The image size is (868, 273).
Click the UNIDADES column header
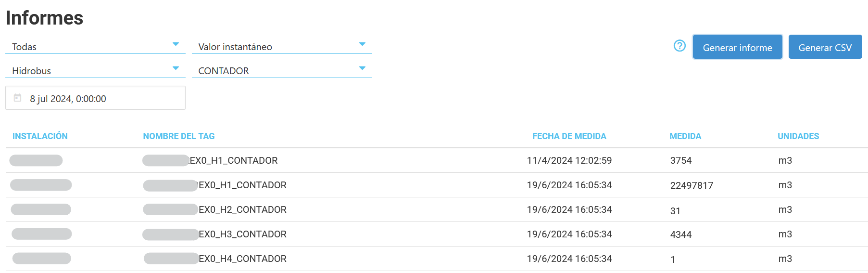point(798,136)
